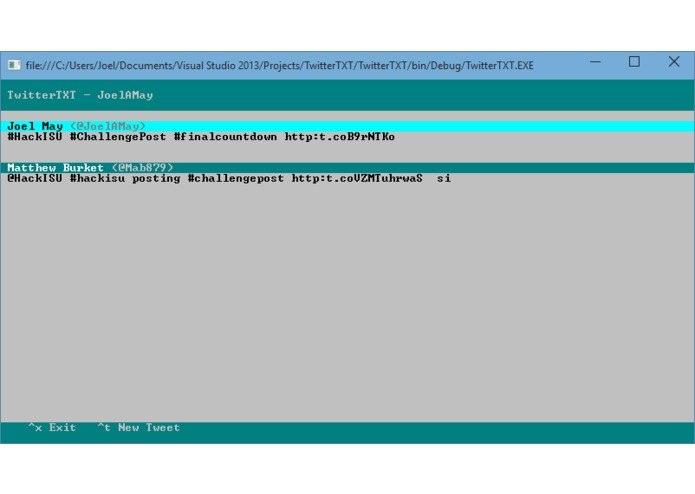This screenshot has width=695, height=494.
Task: Click the '@HackISU #hackisu posting' tweet text
Action: click(229, 178)
